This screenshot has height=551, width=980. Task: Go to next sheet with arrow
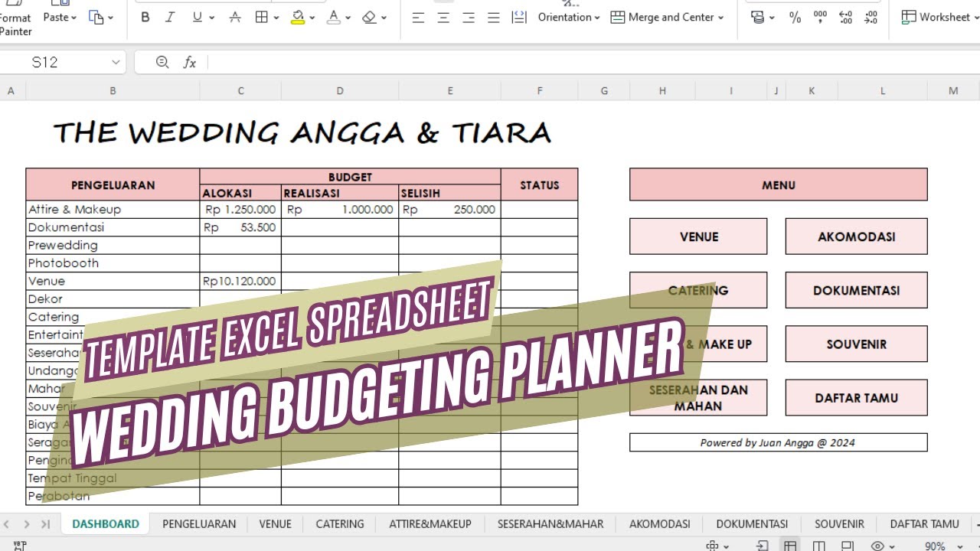click(26, 524)
